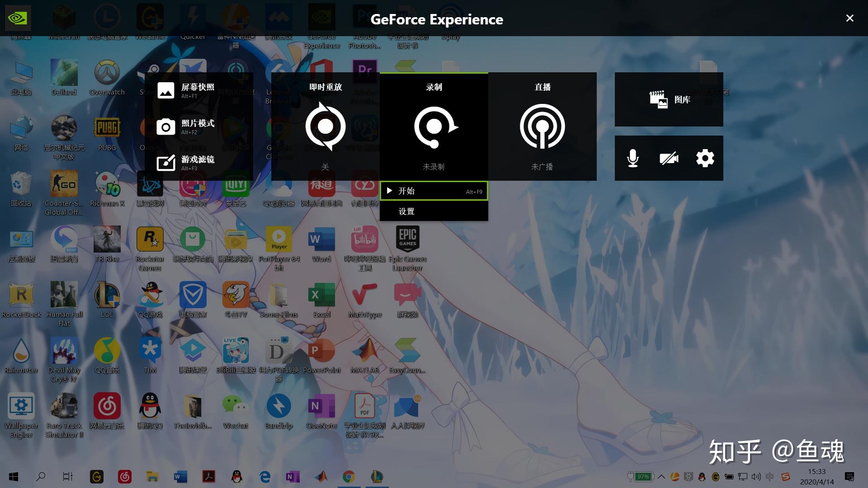Expand hidden system tray icons
The height and width of the screenshot is (488, 868).
tap(661, 477)
